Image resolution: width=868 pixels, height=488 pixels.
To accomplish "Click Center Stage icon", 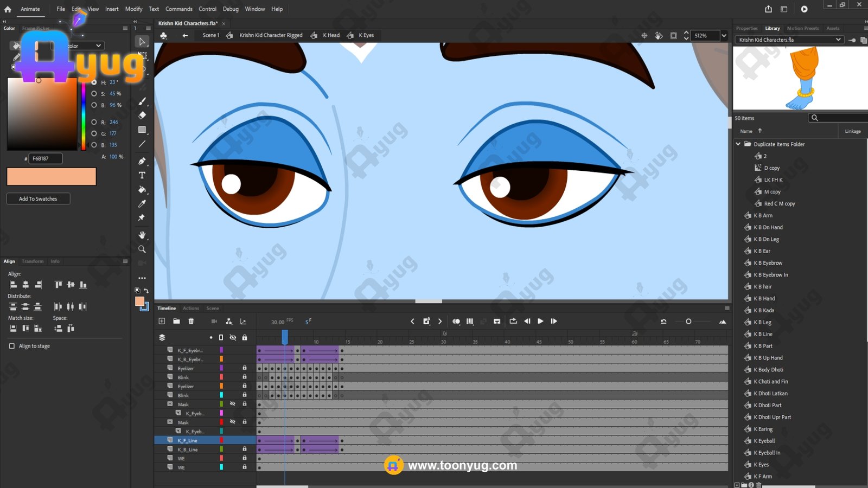I will [x=644, y=36].
